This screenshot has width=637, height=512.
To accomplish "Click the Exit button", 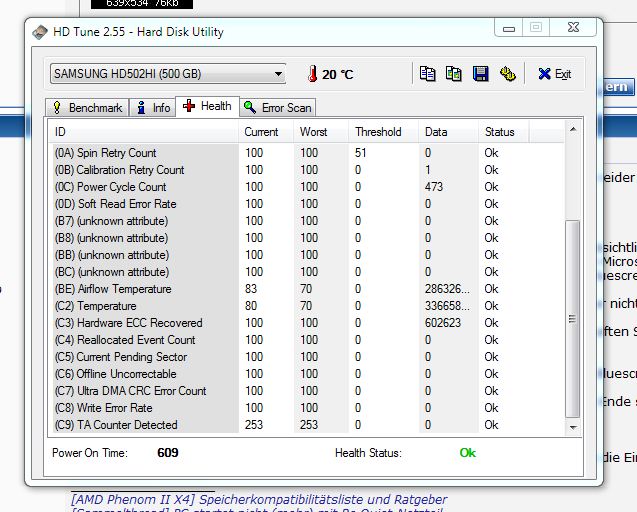I will [555, 74].
